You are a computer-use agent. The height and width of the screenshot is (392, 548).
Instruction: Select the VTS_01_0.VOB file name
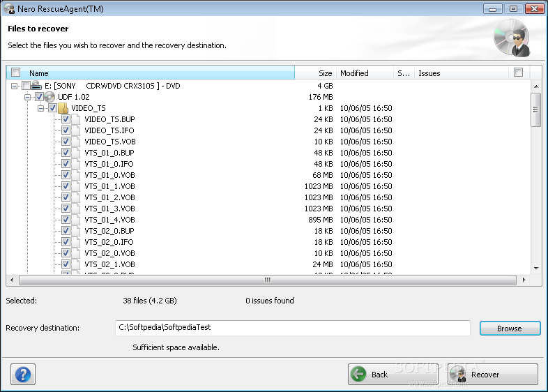(x=109, y=175)
